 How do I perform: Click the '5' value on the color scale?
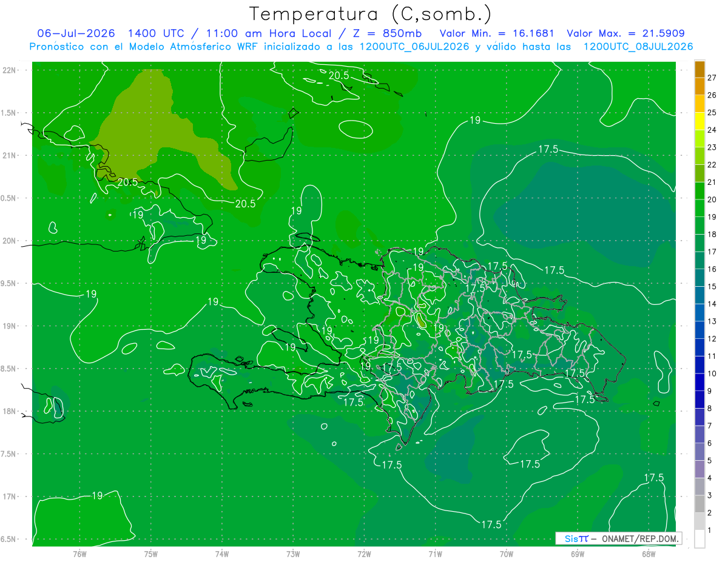[710, 461]
